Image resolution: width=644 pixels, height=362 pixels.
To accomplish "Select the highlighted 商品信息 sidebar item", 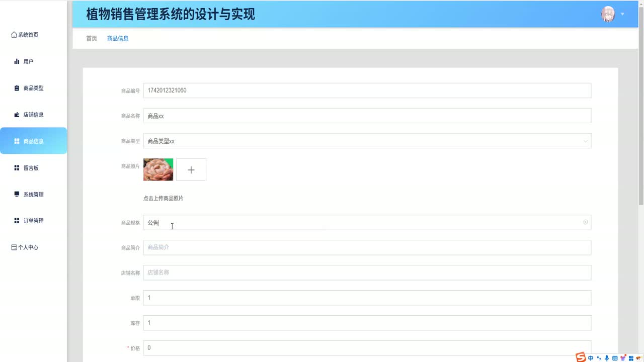I will [33, 141].
